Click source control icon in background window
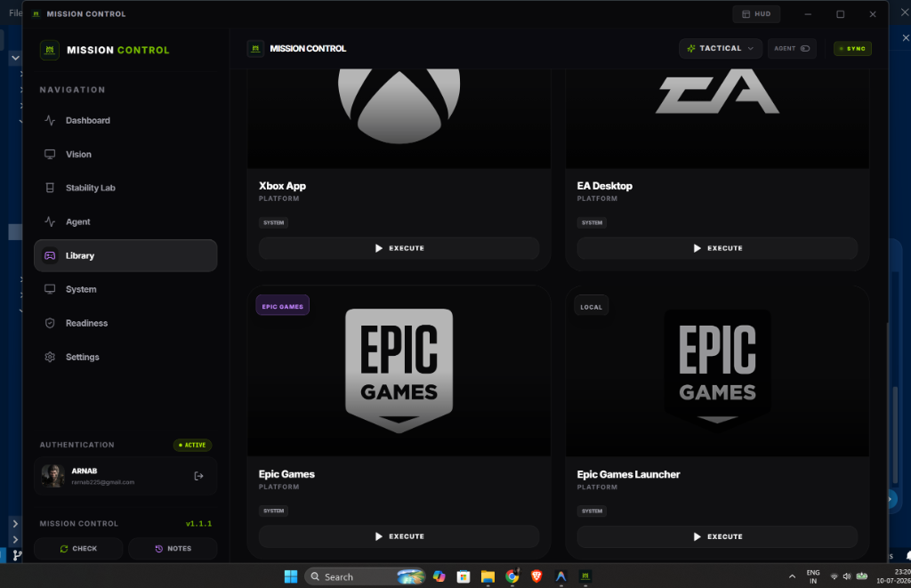This screenshot has height=588, width=911. click(18, 555)
